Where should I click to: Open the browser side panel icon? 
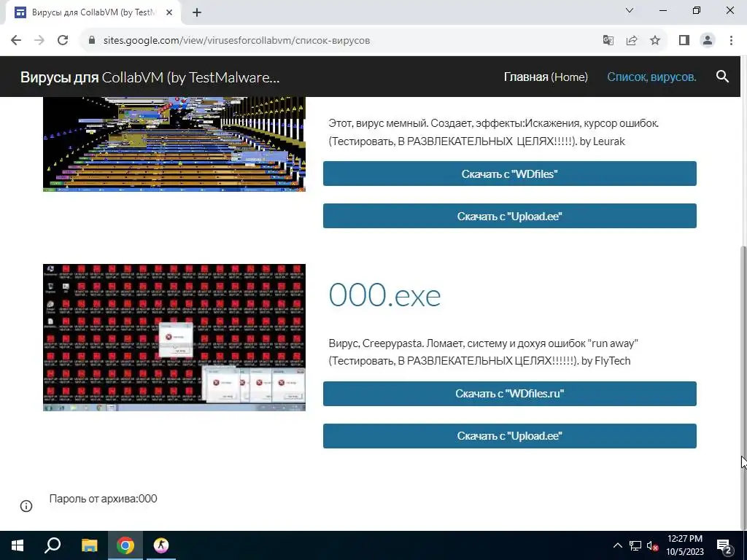[684, 40]
